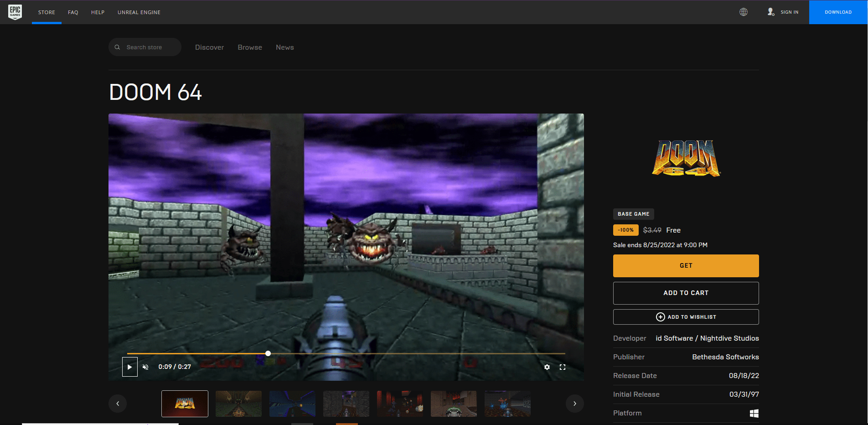This screenshot has height=425, width=868.
Task: Select the third blue-corridor thumbnail
Action: tap(292, 404)
